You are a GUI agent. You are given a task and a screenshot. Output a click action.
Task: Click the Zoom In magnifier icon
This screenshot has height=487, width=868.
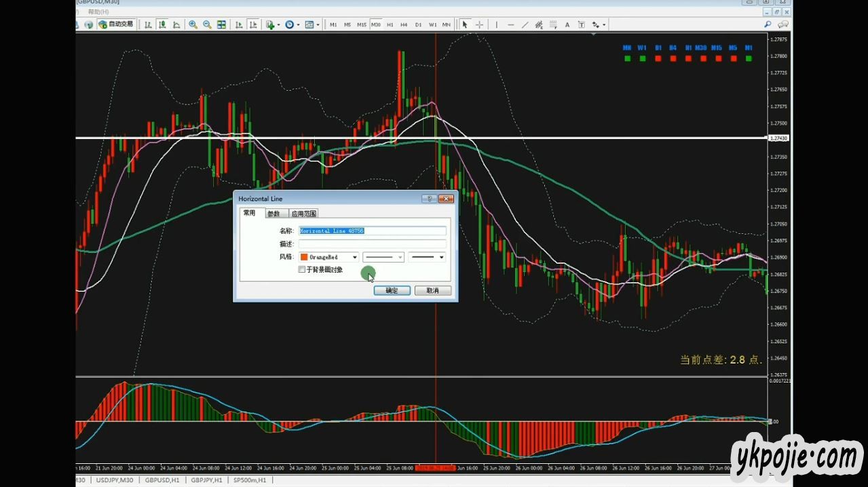tap(193, 24)
